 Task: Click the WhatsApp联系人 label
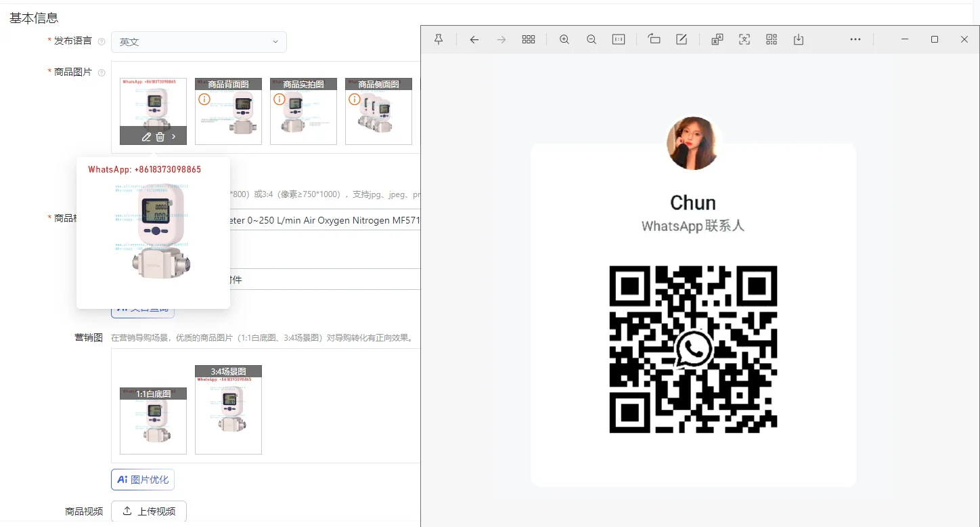(693, 226)
